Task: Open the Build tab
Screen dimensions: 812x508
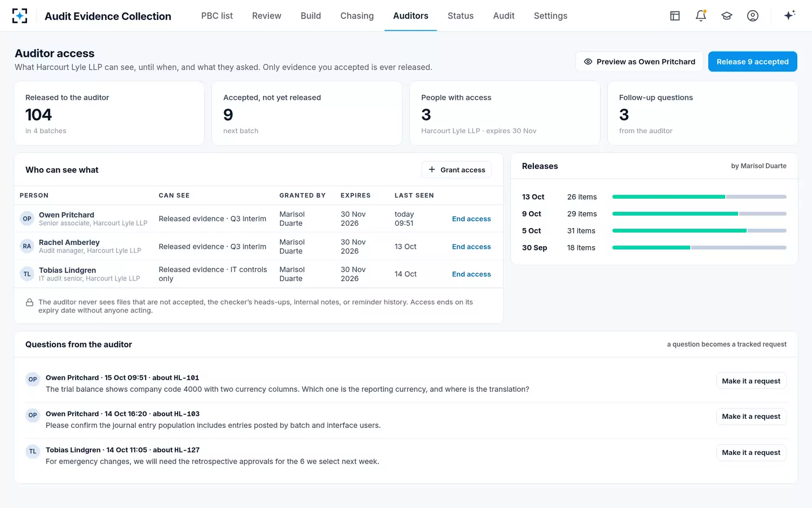Action: click(311, 16)
